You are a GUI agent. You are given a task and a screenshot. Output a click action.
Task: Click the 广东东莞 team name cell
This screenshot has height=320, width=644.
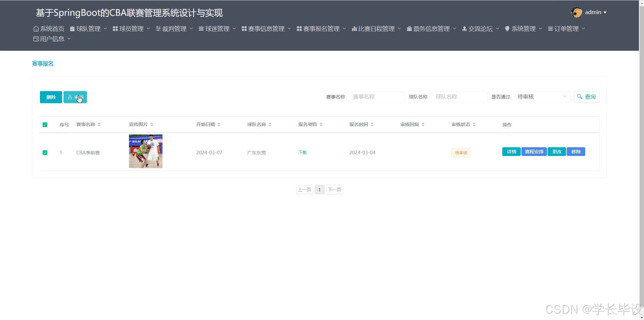(x=257, y=153)
